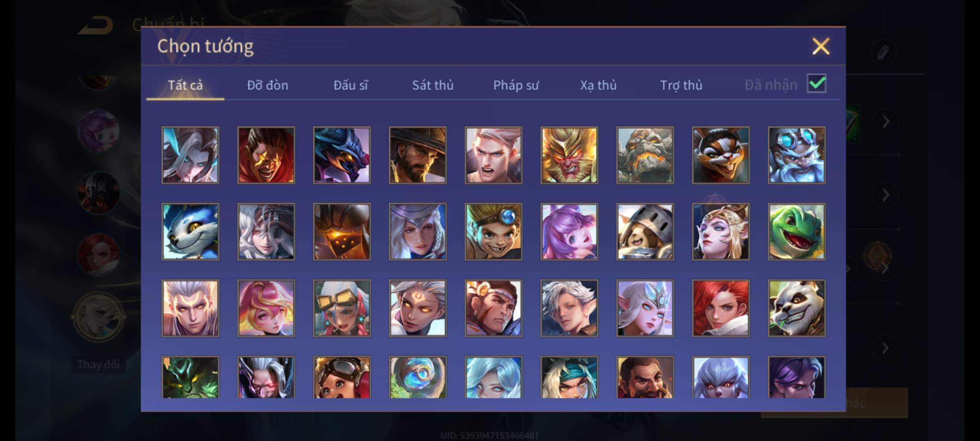Select the Tất cả tab
The width and height of the screenshot is (980, 441).
click(x=185, y=85)
